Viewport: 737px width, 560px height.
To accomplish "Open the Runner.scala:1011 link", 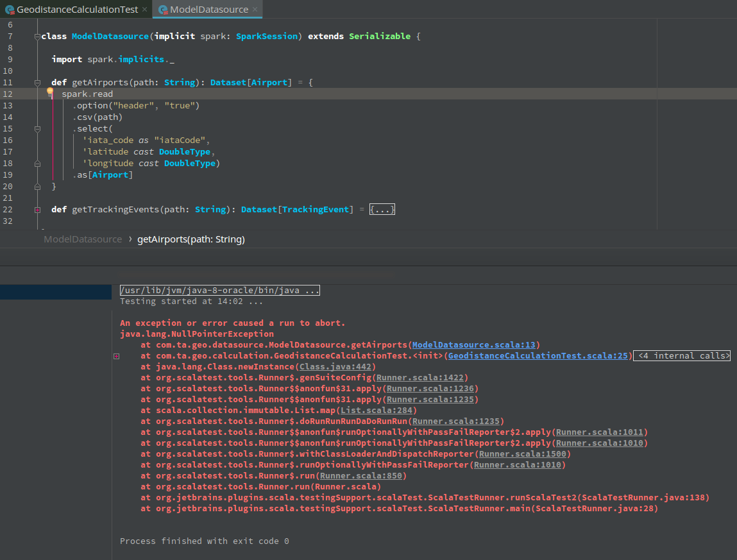I will tap(599, 432).
